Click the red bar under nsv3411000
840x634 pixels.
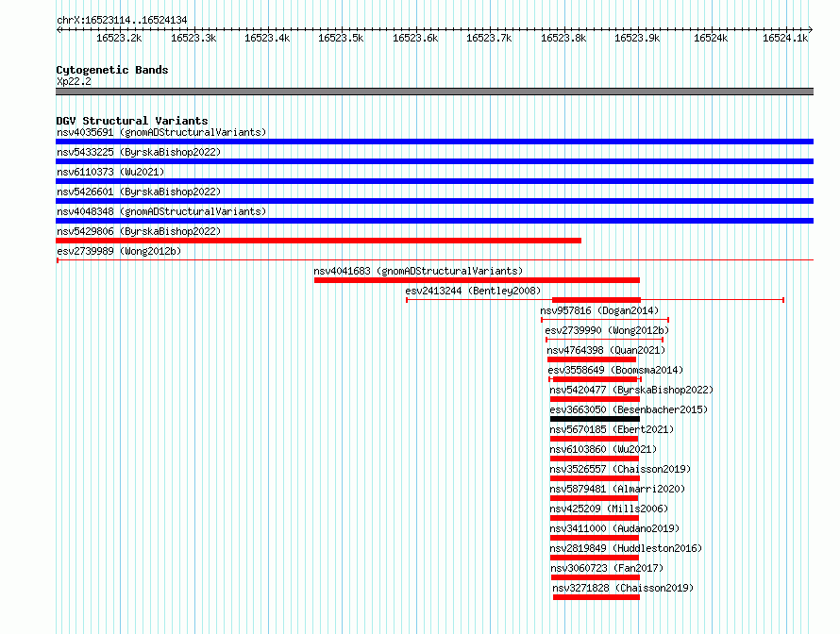[595, 538]
